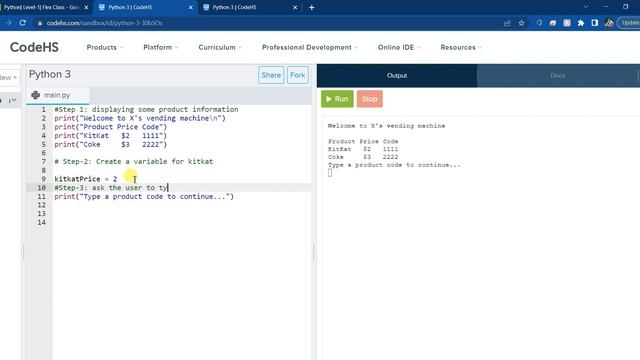Screen dimensions: 640x360
Task: Switch to the Docs tab
Action: pyautogui.click(x=557, y=76)
